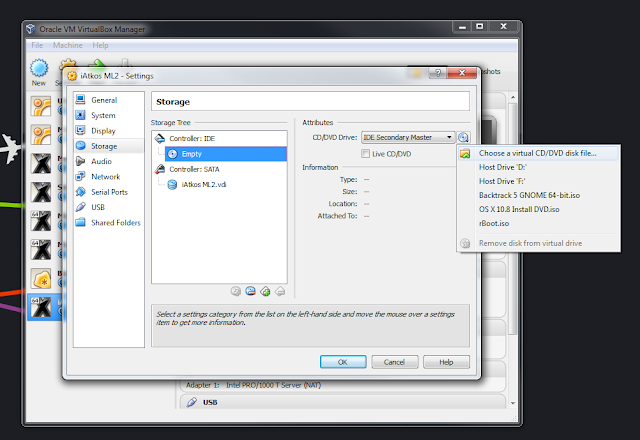Select the iAtkos ML2.vdi disk
The image size is (640, 440).
click(204, 184)
